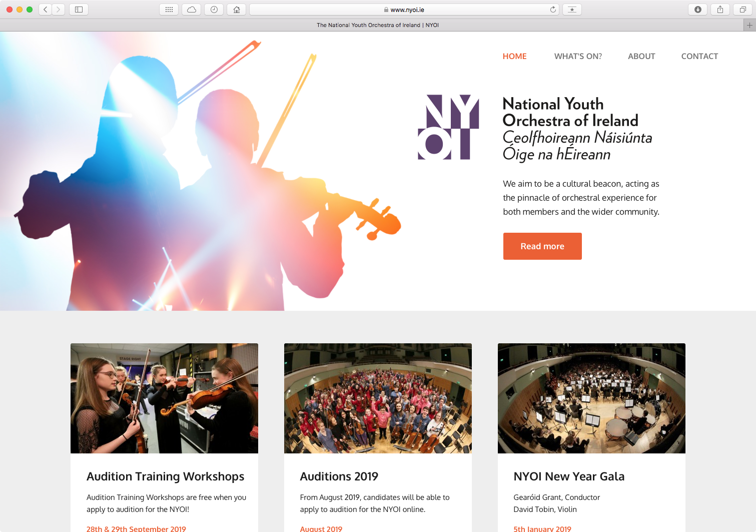Focus the www.nyoi.ie address bar
756x532 pixels.
[x=404, y=10]
